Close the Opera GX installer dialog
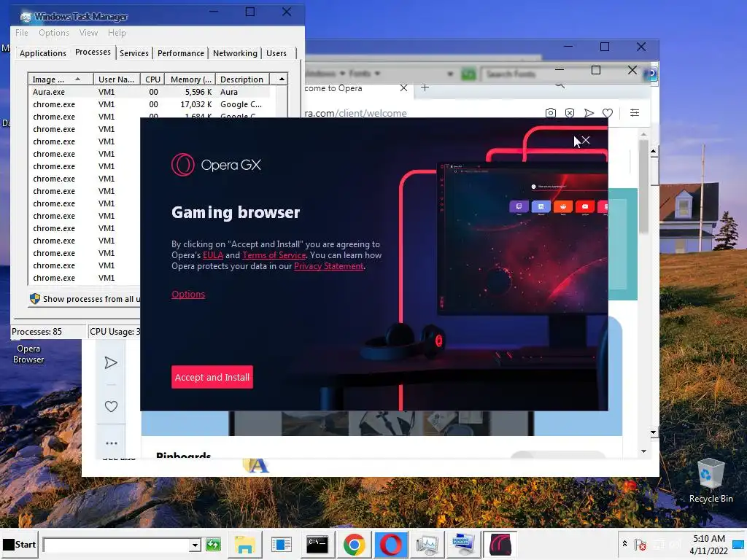This screenshot has width=747, height=560. coord(586,140)
